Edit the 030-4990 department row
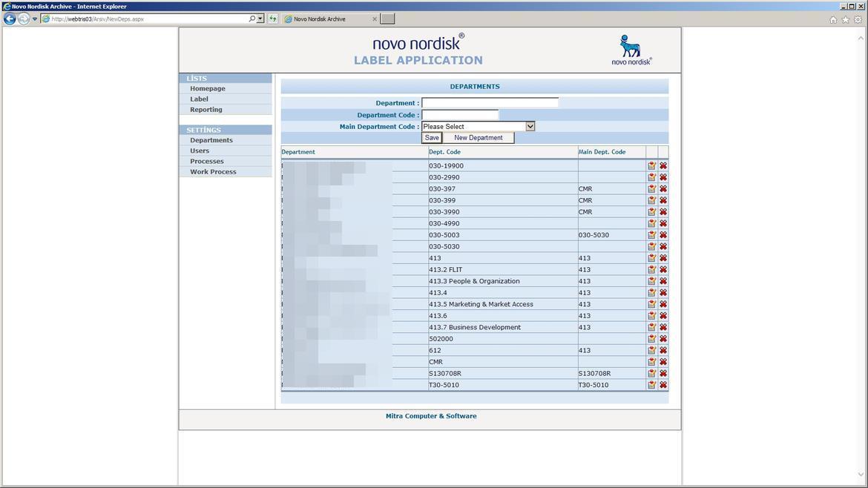 651,223
